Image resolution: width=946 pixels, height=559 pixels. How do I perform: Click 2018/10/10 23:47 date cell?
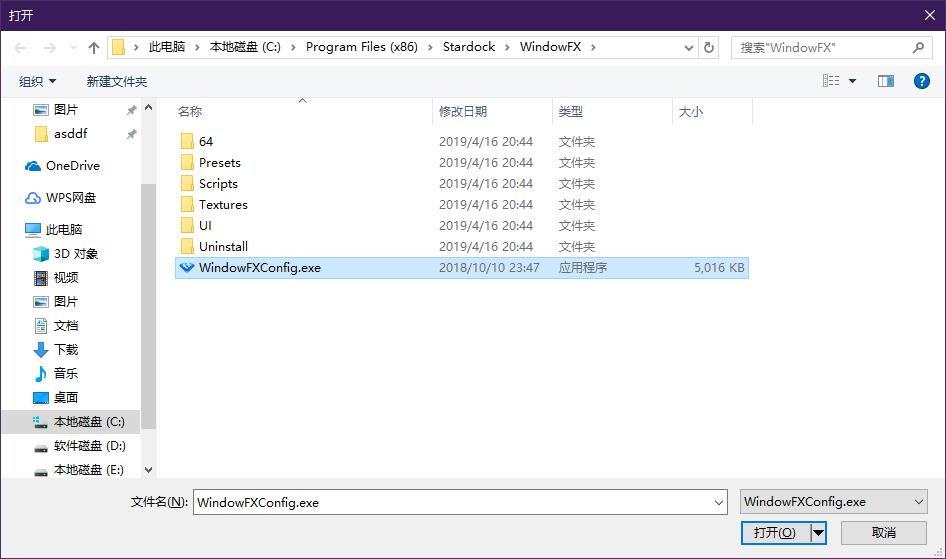(489, 268)
